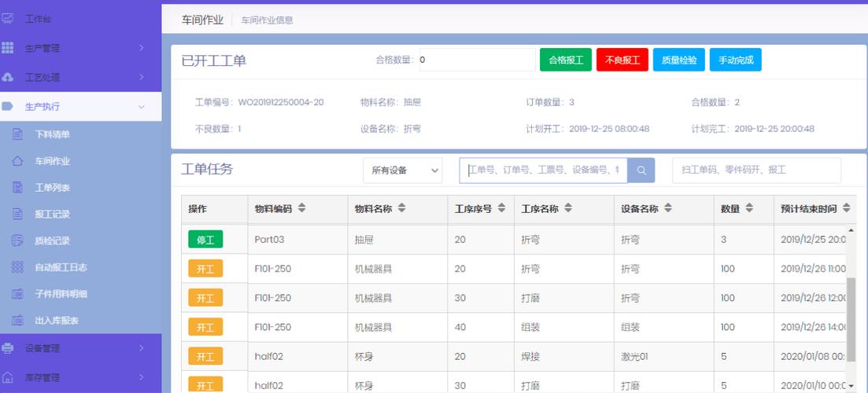
Task: Focus the 工单号 search input
Action: (x=544, y=171)
